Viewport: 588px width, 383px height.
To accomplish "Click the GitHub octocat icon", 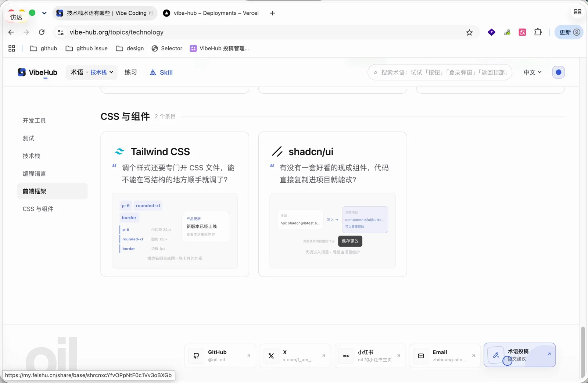I will [196, 356].
